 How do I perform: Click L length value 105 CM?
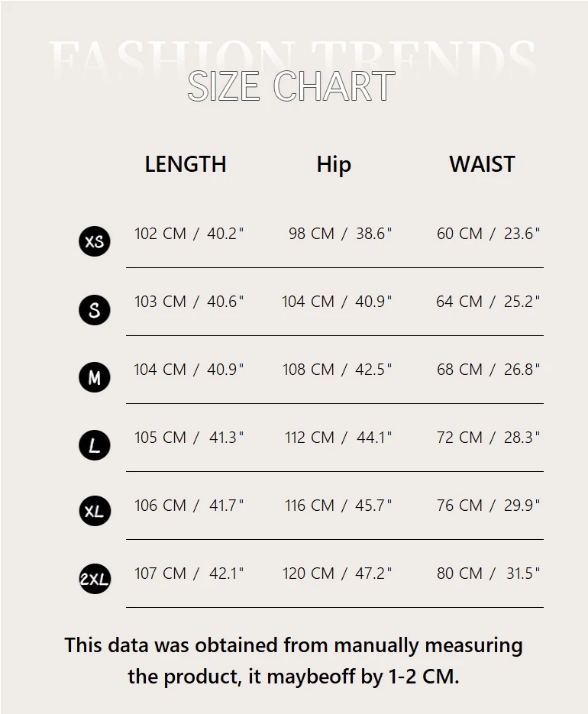coord(160,437)
